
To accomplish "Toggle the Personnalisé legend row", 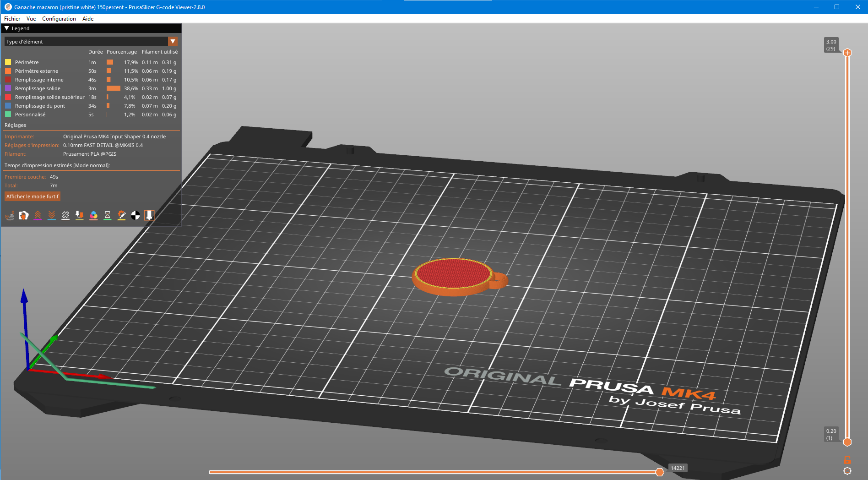I will (91, 115).
